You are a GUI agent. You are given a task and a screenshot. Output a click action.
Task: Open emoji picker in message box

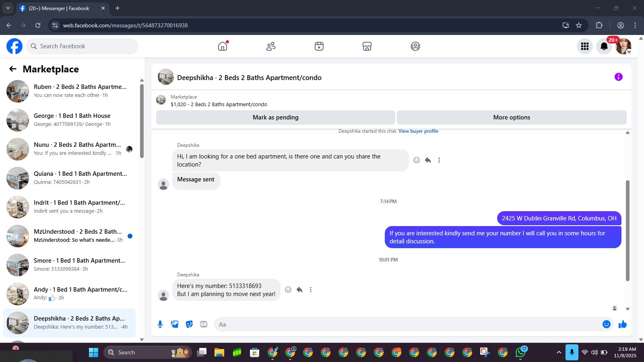pos(607,324)
